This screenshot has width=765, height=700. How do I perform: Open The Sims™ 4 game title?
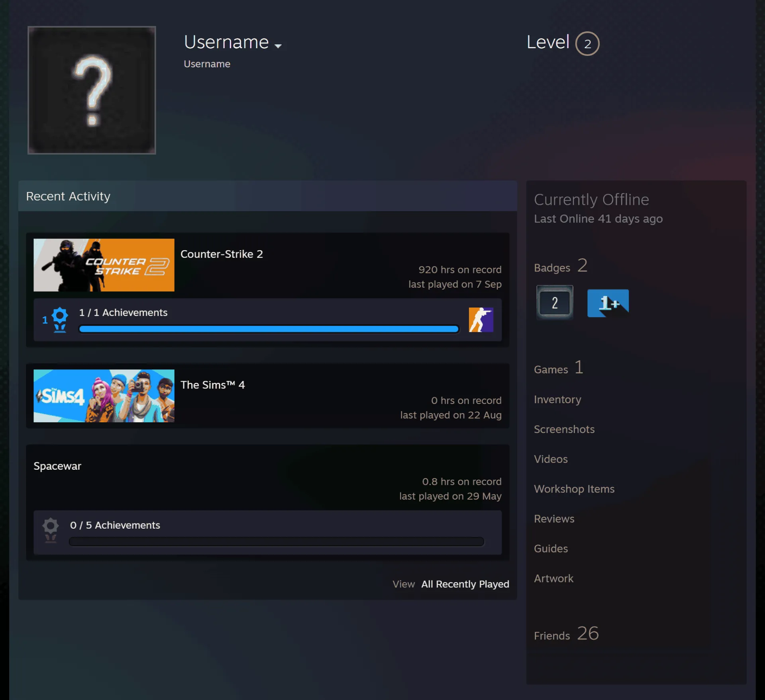coord(213,385)
